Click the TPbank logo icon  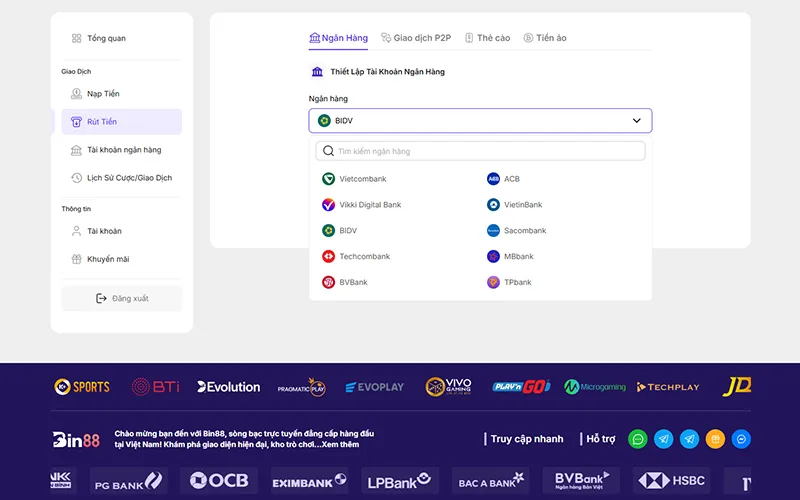[x=493, y=283]
